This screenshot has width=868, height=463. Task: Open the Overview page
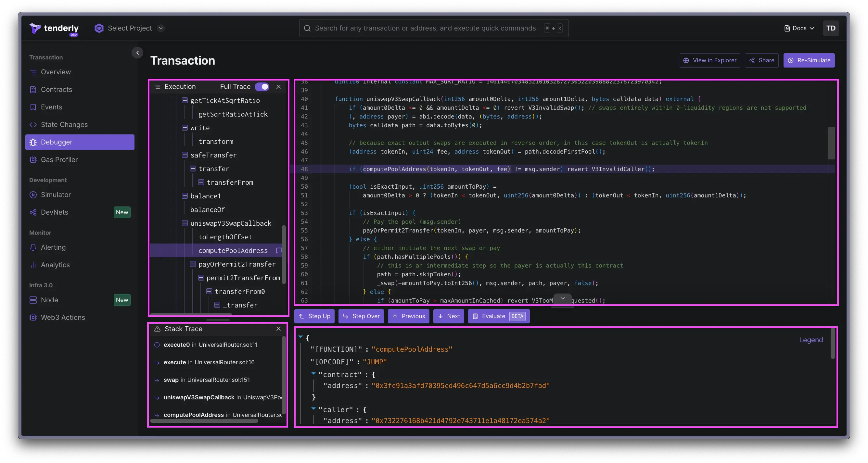click(80, 72)
